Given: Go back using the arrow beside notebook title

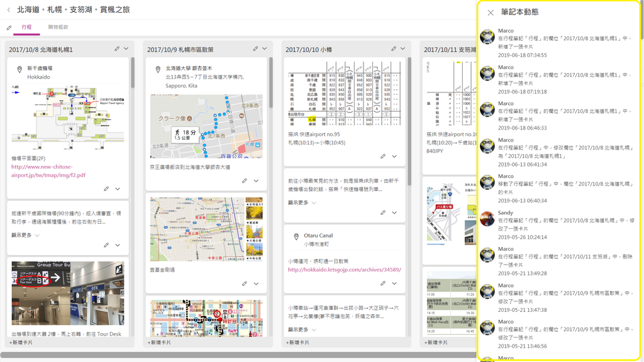Looking at the screenshot, I should click(9, 9).
